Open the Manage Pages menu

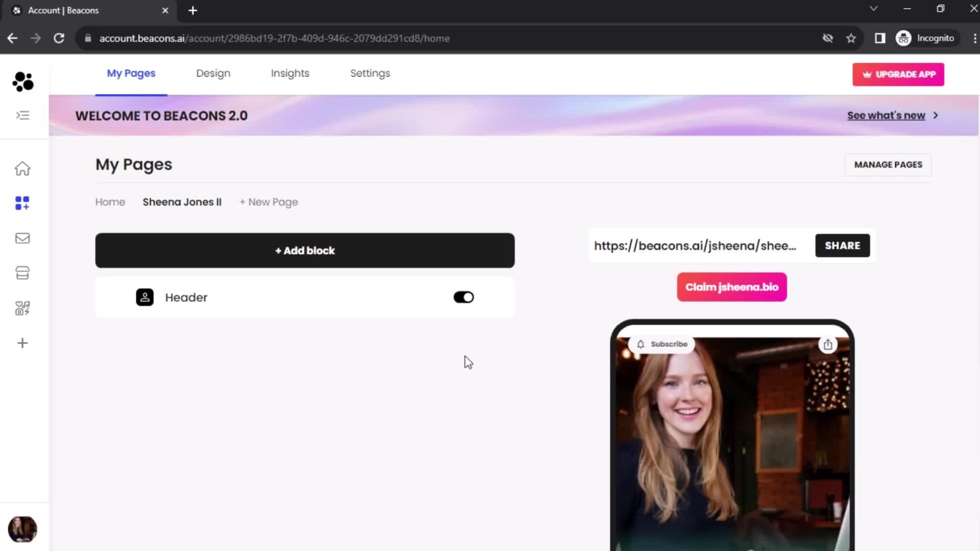tap(888, 164)
